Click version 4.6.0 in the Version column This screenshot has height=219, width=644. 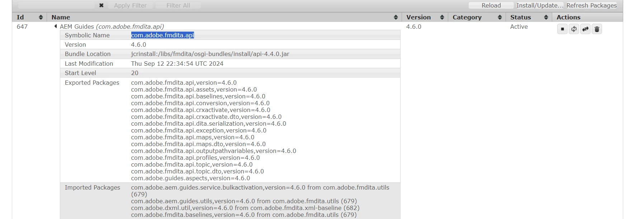(414, 27)
